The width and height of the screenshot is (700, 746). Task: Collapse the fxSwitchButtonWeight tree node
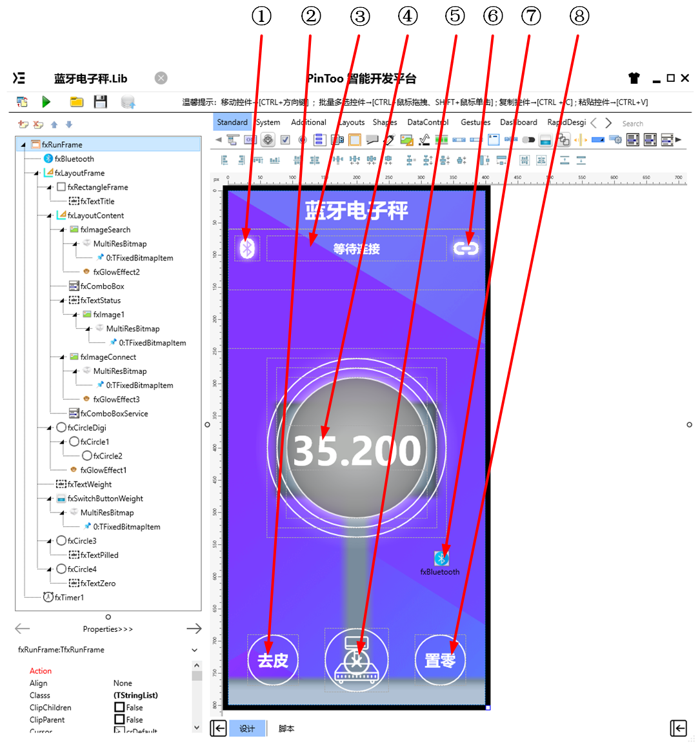click(x=49, y=498)
